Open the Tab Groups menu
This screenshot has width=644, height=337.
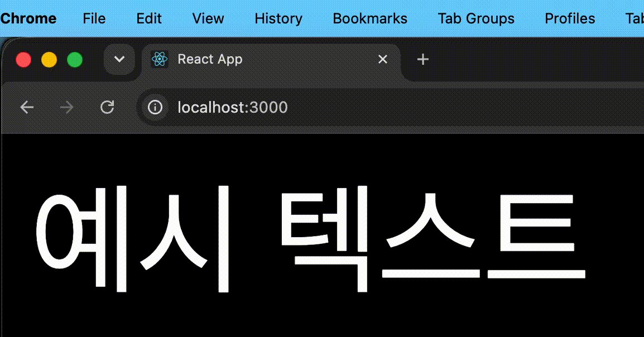click(x=475, y=18)
